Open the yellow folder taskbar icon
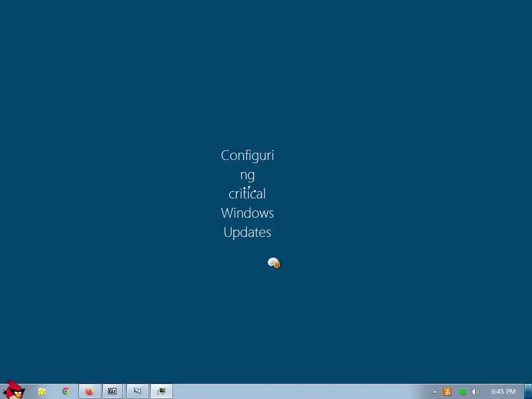The height and width of the screenshot is (399, 532). click(x=42, y=392)
